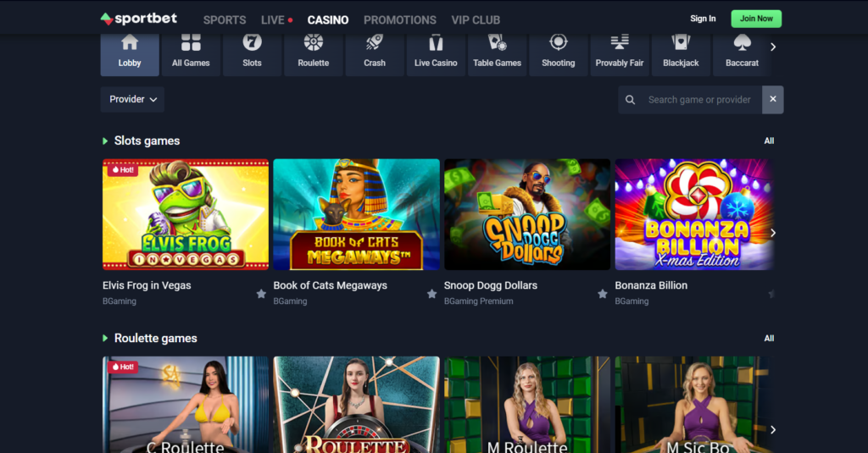Open the Baccarat category
This screenshot has height=453, width=868.
(x=742, y=54)
